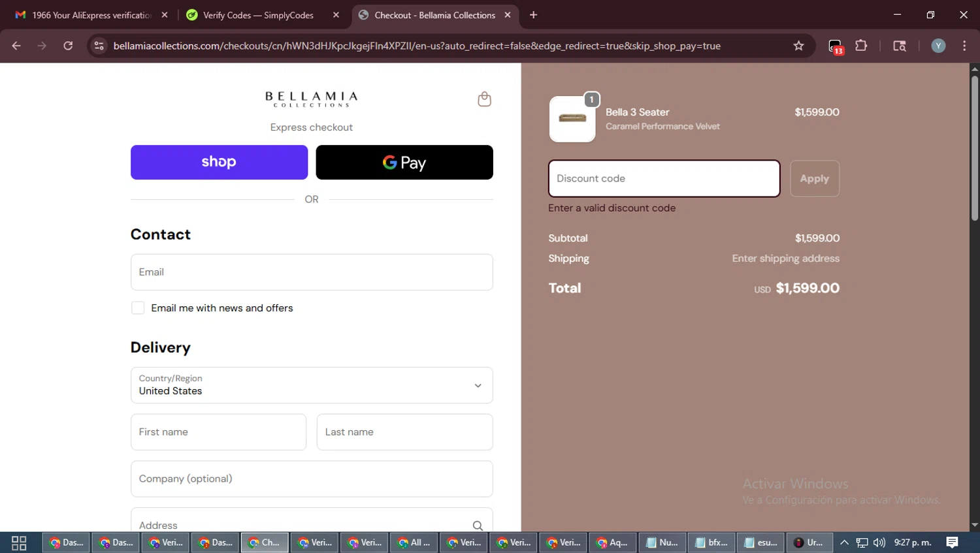Click the USD $1,599.00 total amount
The height and width of the screenshot is (553, 980).
(797, 289)
